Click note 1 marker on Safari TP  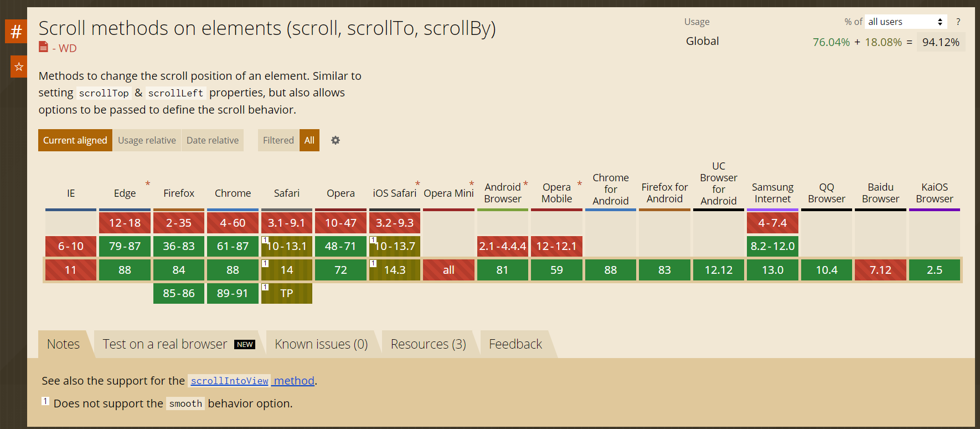(265, 287)
